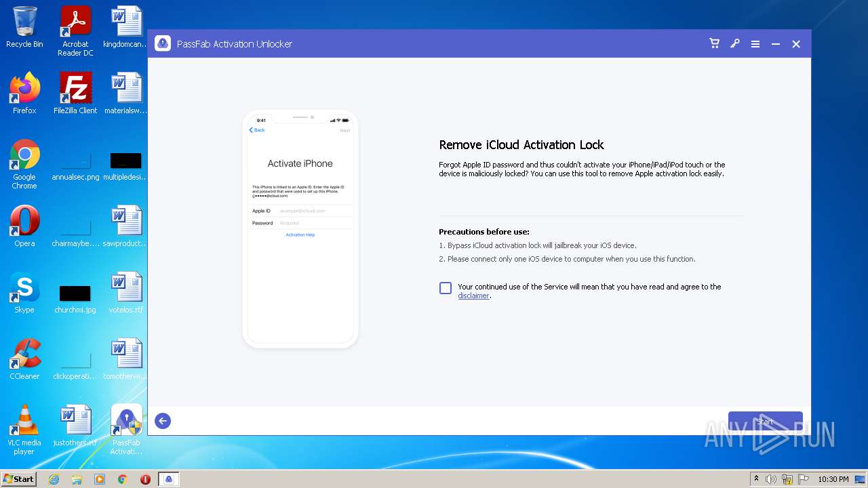Screen dimensions: 868x488
Task: Open votelos.rtf document
Action: pos(126,293)
